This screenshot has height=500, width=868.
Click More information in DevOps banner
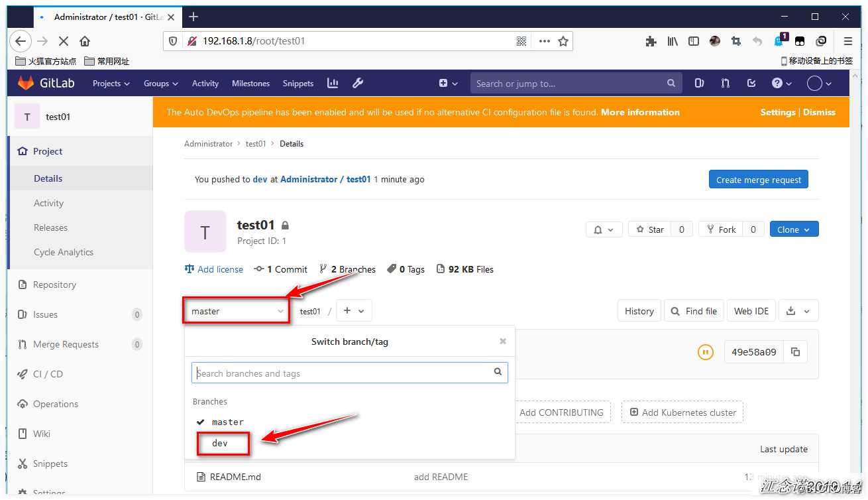pos(640,112)
